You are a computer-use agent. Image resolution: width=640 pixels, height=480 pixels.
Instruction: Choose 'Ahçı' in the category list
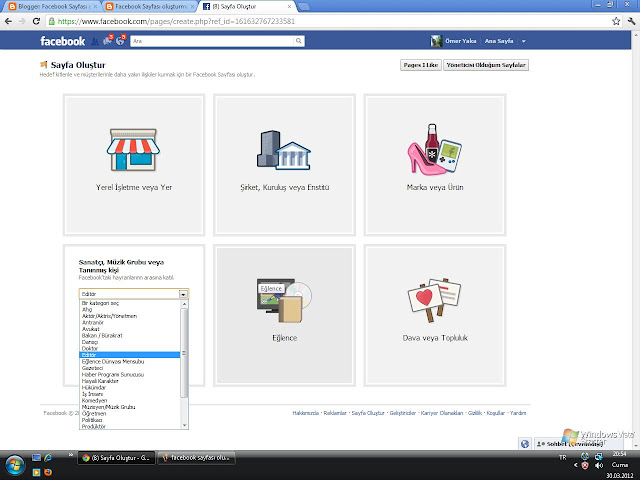point(129,310)
